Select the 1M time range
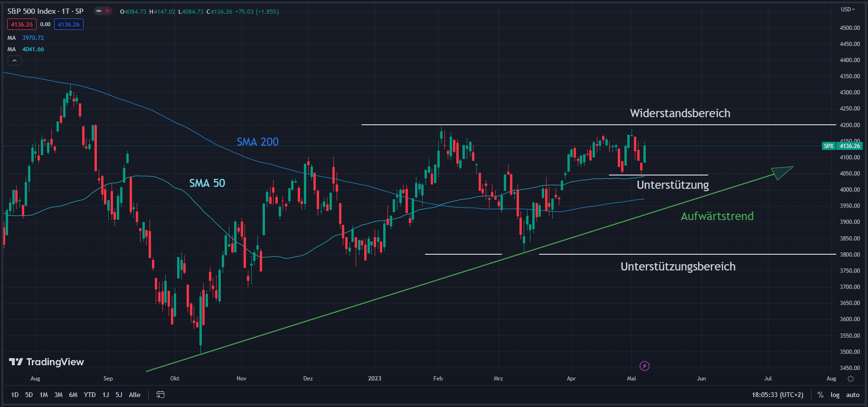The width and height of the screenshot is (868, 407). [44, 395]
